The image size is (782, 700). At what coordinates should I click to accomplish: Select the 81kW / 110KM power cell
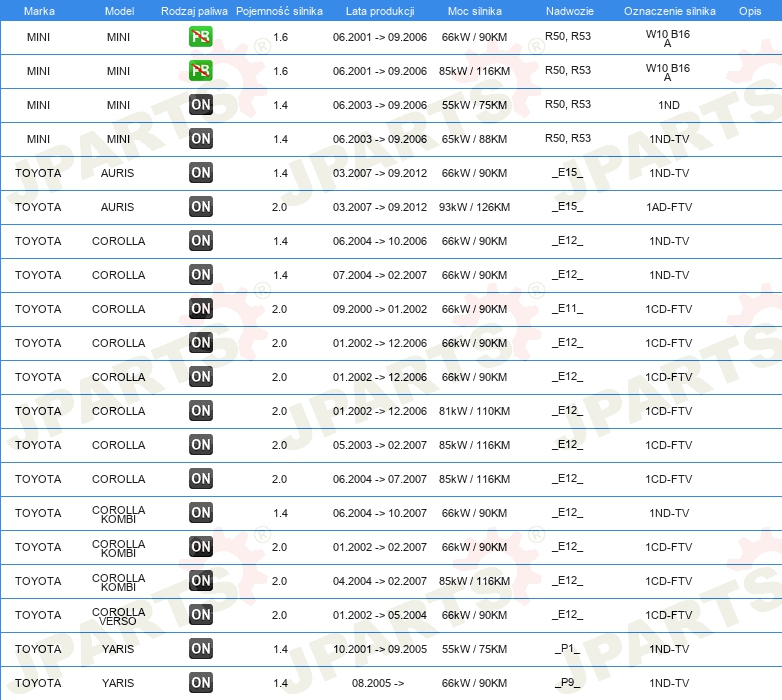474,411
